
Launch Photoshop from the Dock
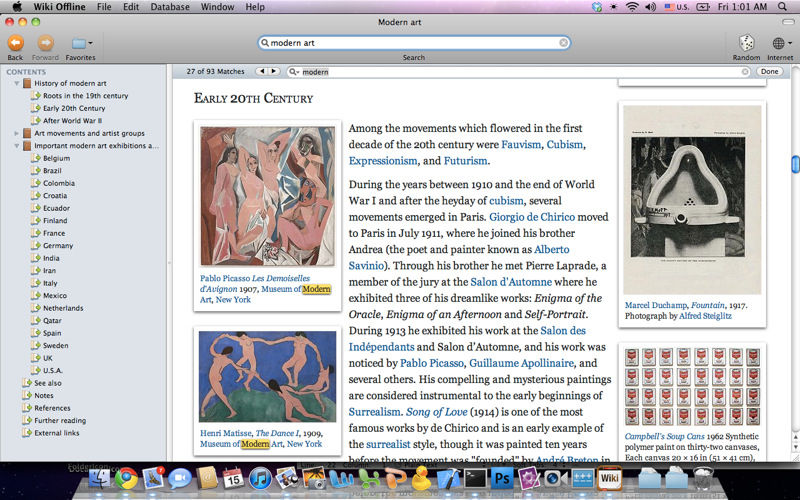[502, 479]
